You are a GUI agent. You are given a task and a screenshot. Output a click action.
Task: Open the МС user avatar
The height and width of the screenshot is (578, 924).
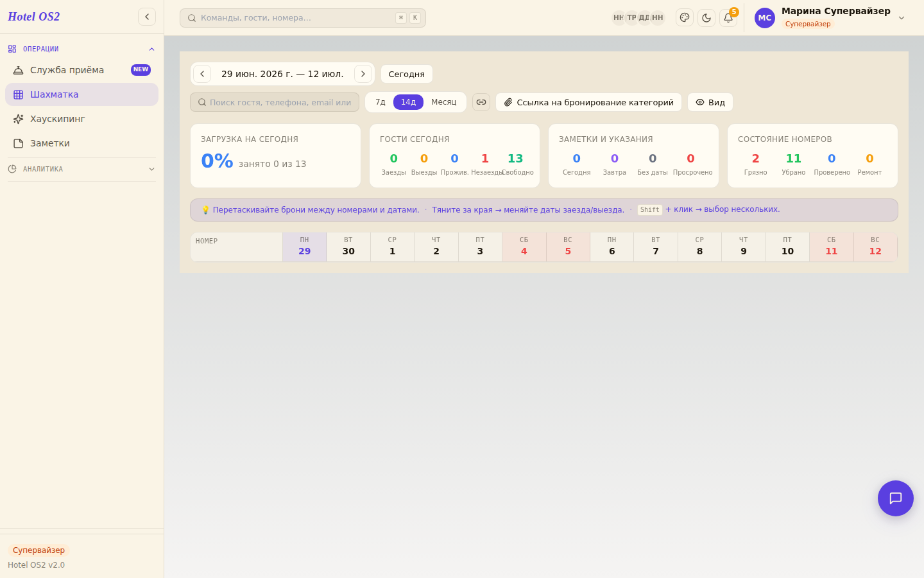coord(765,18)
